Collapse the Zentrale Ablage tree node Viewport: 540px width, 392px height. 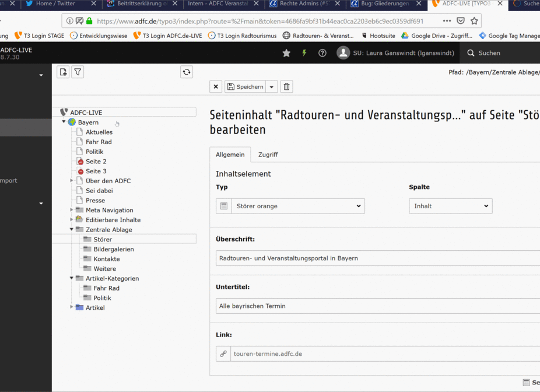click(72, 229)
